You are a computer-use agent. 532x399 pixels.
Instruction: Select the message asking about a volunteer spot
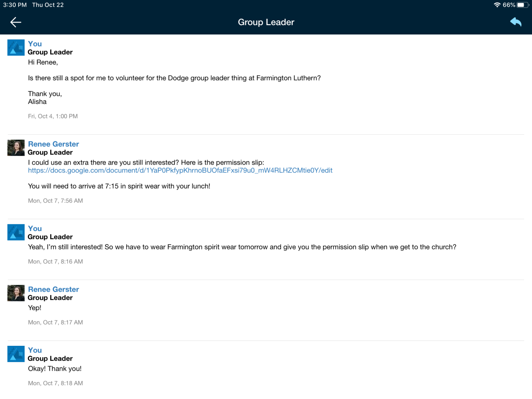[x=174, y=78]
